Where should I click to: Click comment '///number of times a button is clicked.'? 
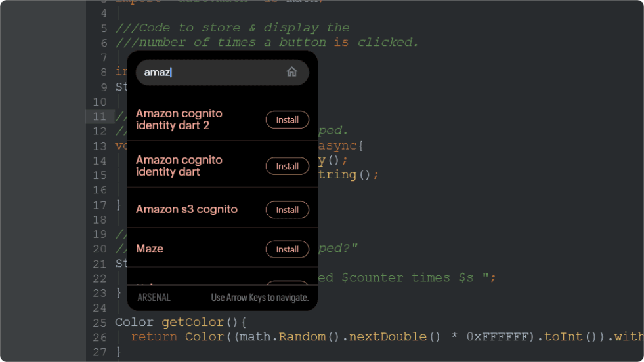point(267,42)
